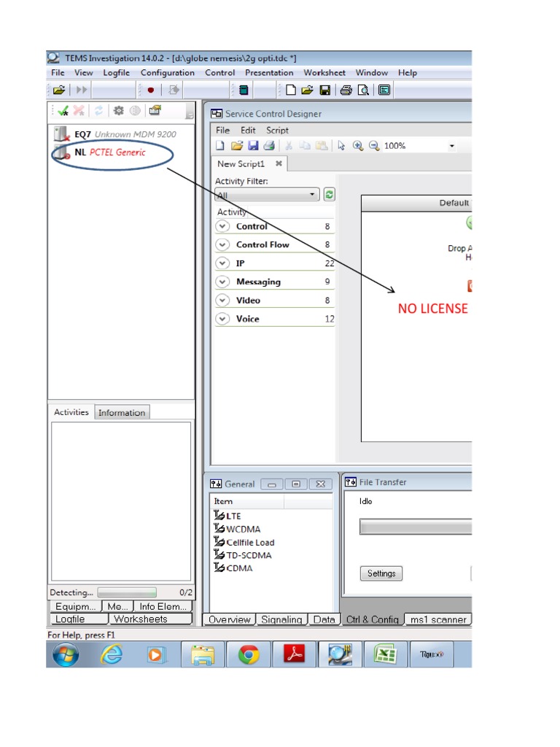Click the main toolbar Print icon
The height and width of the screenshot is (747, 560).
346,90
